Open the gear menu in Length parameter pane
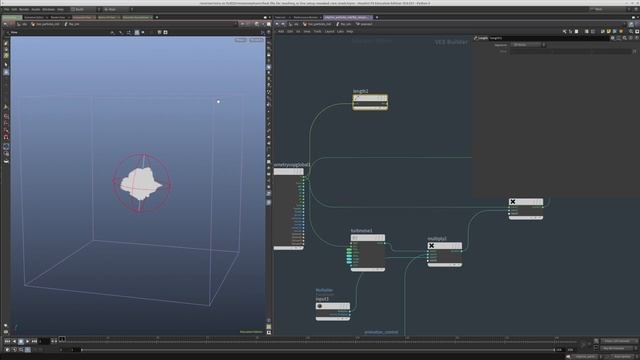This screenshot has height=360, width=640. point(612,38)
